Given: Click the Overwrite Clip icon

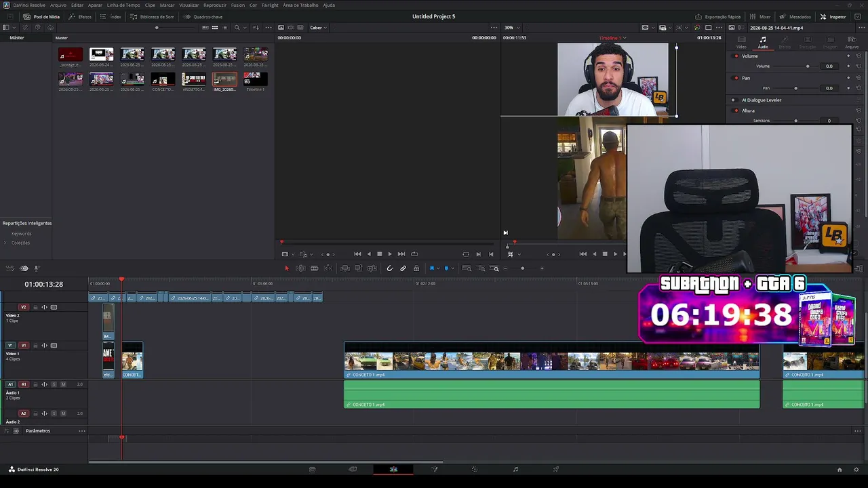Looking at the screenshot, I should click(359, 268).
